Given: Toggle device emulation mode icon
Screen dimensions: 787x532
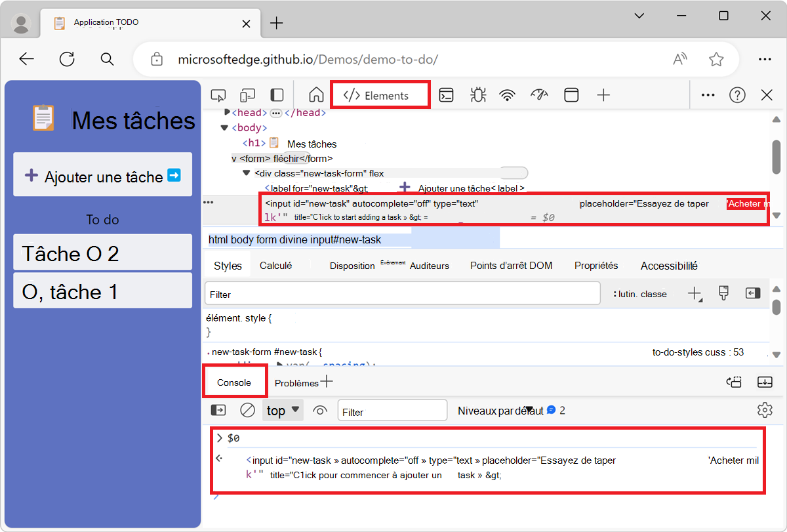Looking at the screenshot, I should [x=247, y=95].
